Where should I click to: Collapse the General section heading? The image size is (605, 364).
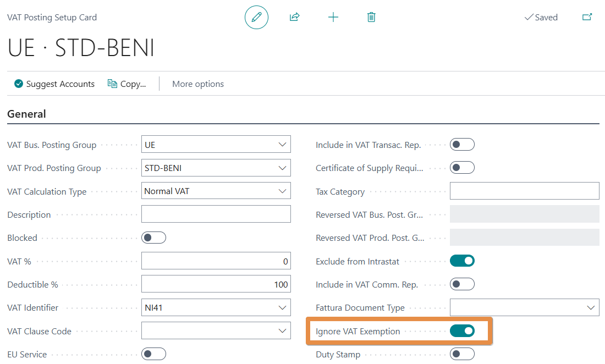26,114
